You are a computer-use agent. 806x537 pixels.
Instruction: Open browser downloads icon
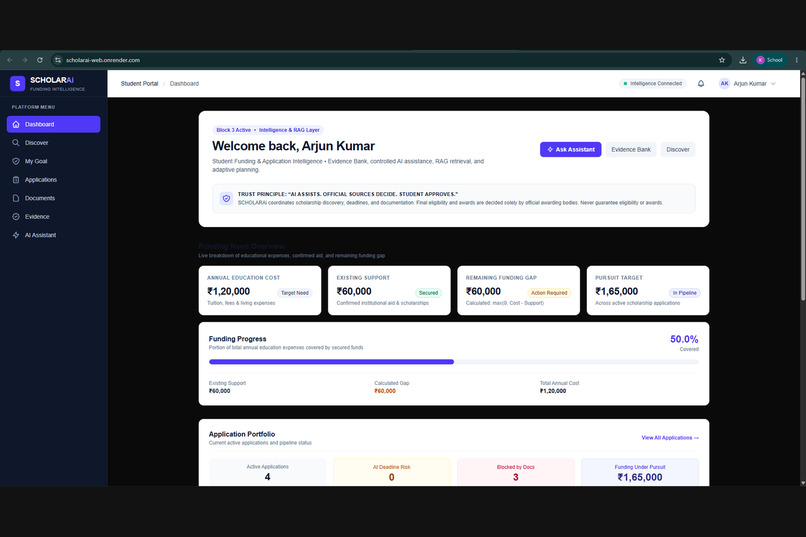tap(743, 60)
